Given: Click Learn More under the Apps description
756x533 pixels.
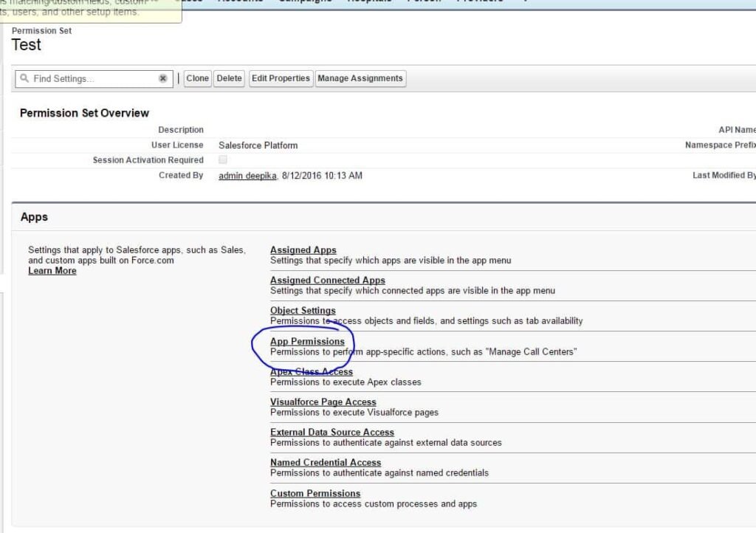Looking at the screenshot, I should pos(52,270).
